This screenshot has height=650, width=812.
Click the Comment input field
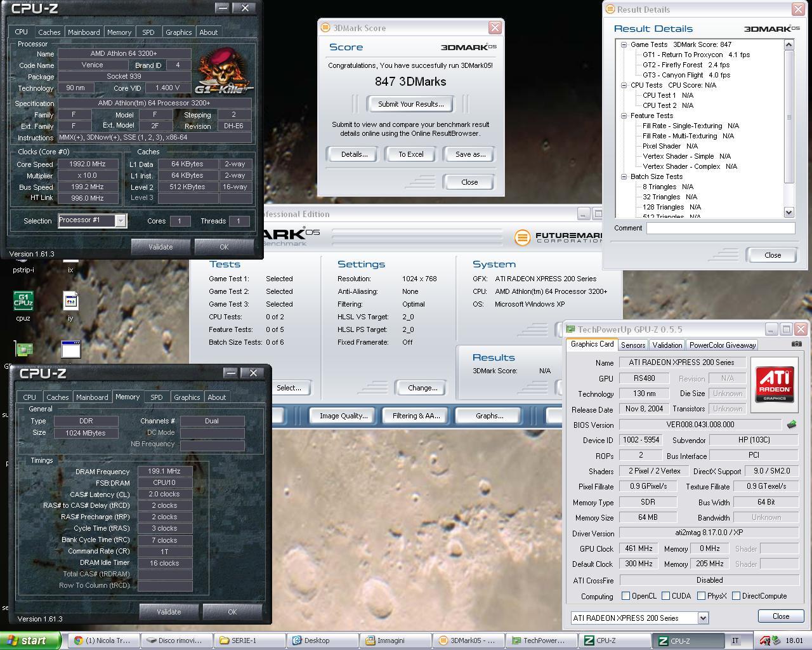coord(721,228)
